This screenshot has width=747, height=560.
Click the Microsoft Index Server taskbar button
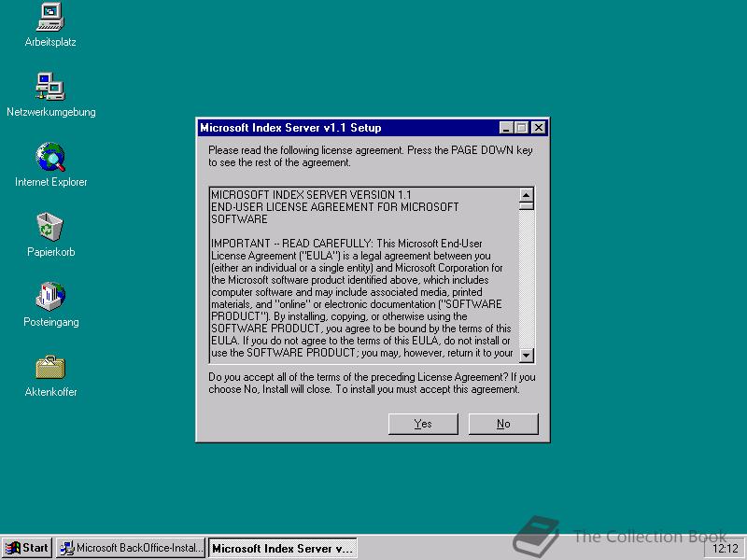(x=283, y=548)
